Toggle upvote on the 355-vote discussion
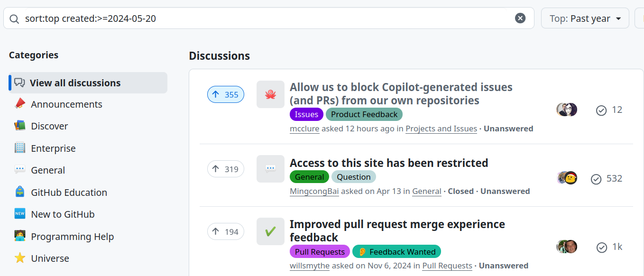This screenshot has width=644, height=276. tap(226, 94)
